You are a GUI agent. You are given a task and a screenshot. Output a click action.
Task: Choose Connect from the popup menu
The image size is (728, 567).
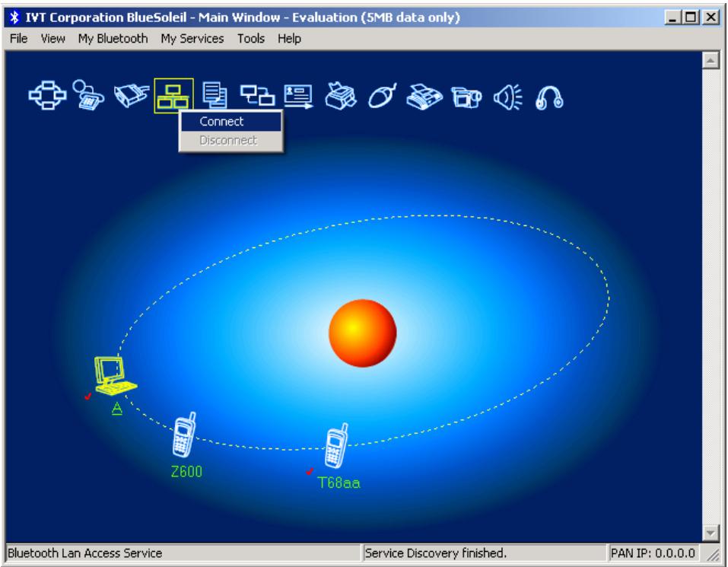pos(230,121)
